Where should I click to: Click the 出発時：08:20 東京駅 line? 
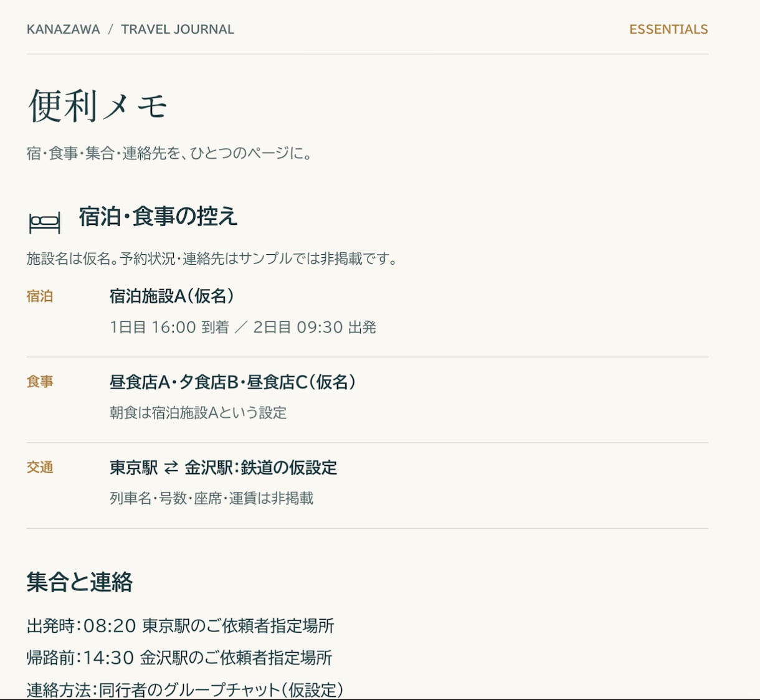point(181,625)
